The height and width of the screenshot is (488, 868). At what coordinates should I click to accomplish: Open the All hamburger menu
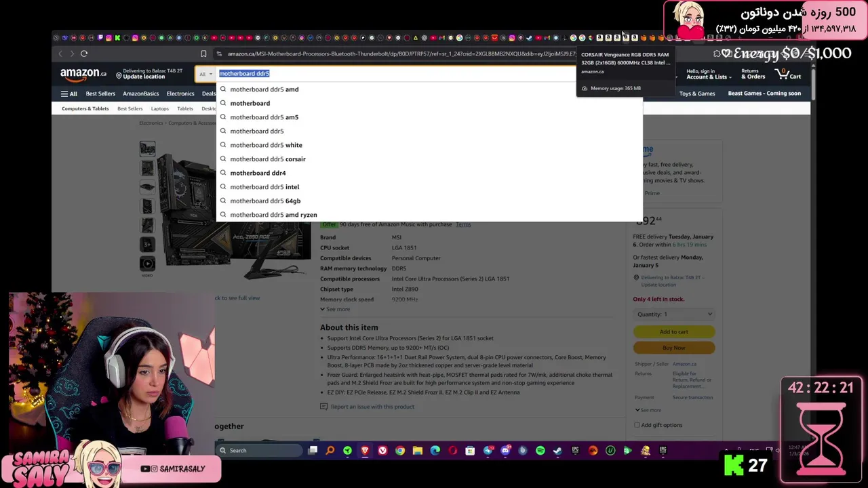pyautogui.click(x=68, y=94)
